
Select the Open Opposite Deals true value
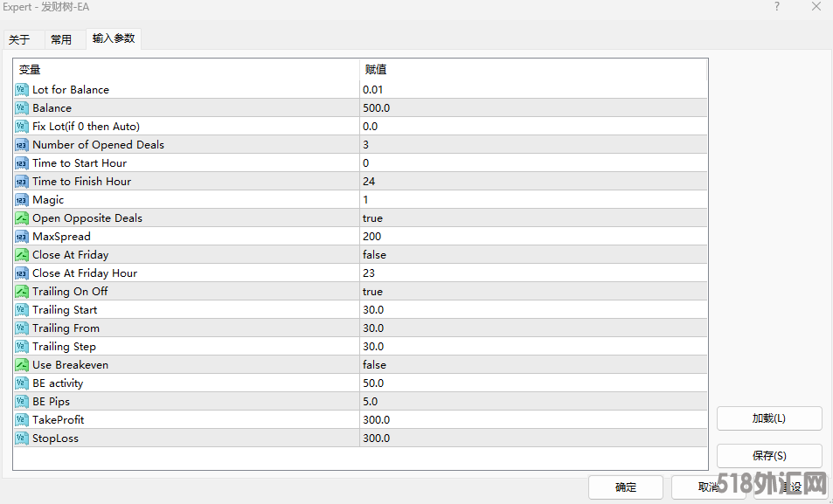coord(372,218)
